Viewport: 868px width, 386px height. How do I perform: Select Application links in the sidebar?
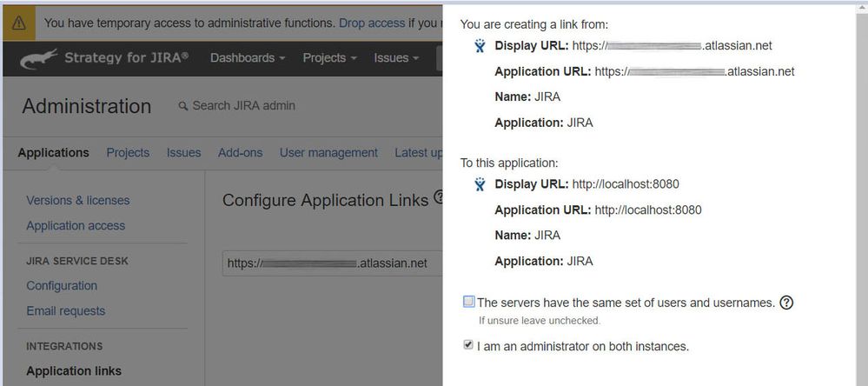74,371
